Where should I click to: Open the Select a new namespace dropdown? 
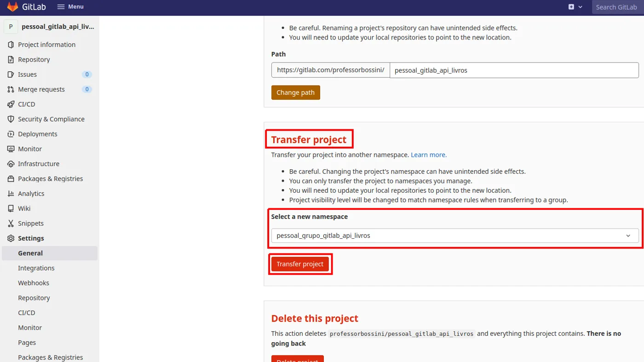coord(455,236)
